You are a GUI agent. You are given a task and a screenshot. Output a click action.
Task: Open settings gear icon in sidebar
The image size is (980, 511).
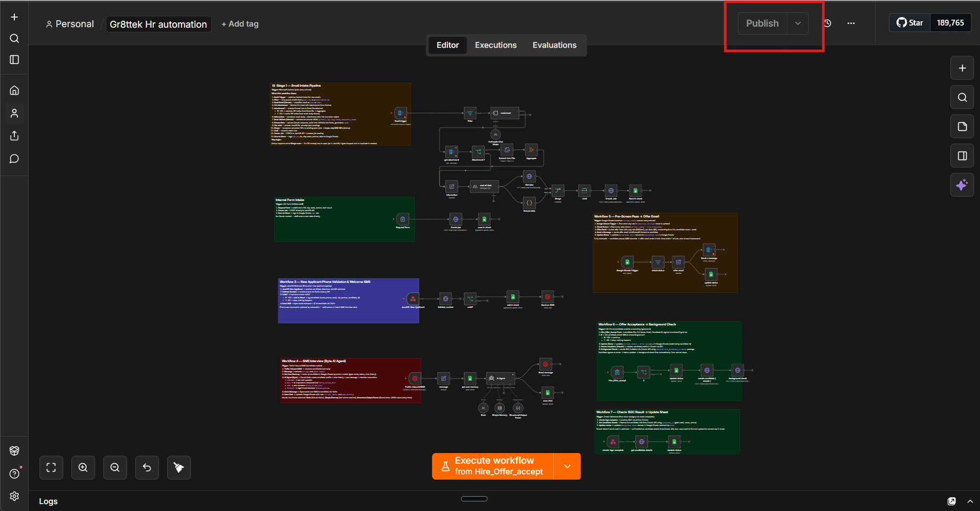tap(14, 496)
